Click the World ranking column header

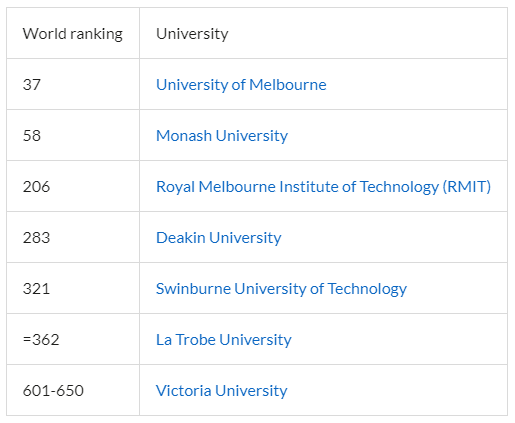(x=73, y=34)
